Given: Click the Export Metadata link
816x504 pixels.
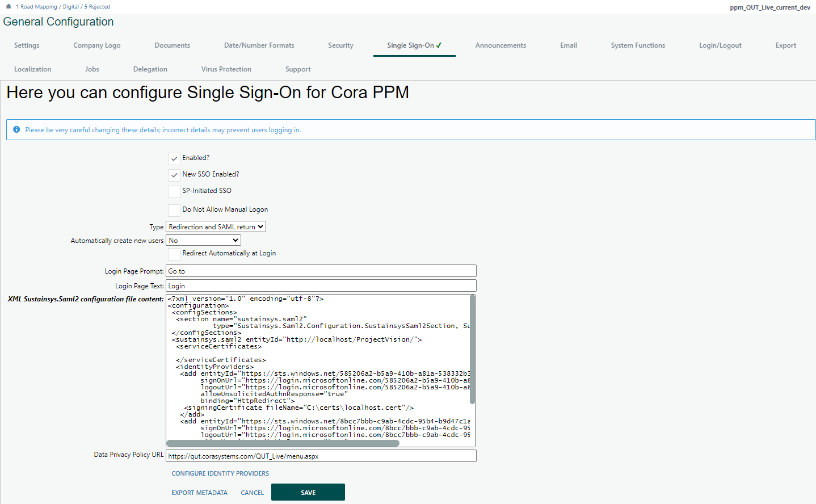Looking at the screenshot, I should [x=200, y=493].
